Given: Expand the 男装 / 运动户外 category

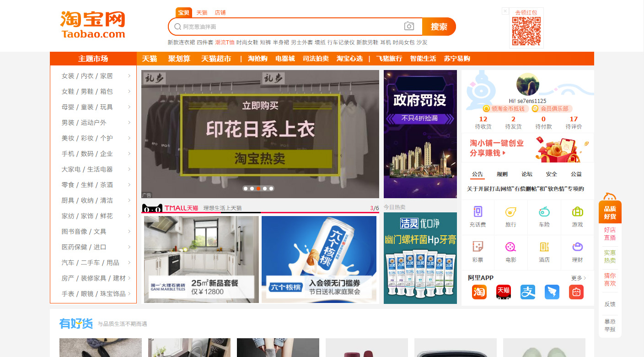Looking at the screenshot, I should click(93, 123).
